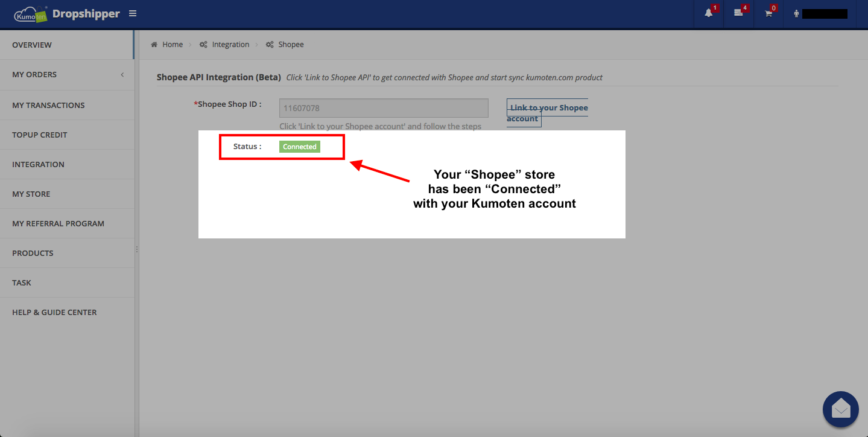Open the notifications bell icon
Image resolution: width=868 pixels, height=437 pixels.
(x=709, y=13)
